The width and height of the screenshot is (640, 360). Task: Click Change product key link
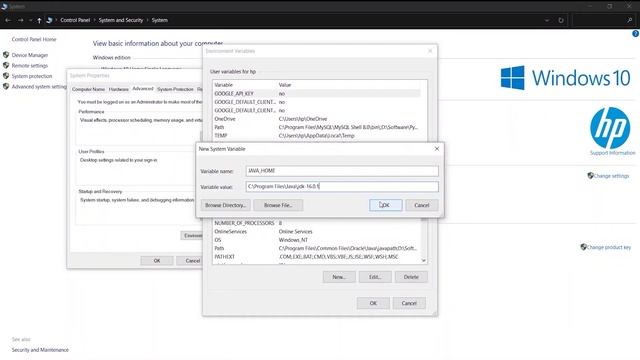(609, 247)
